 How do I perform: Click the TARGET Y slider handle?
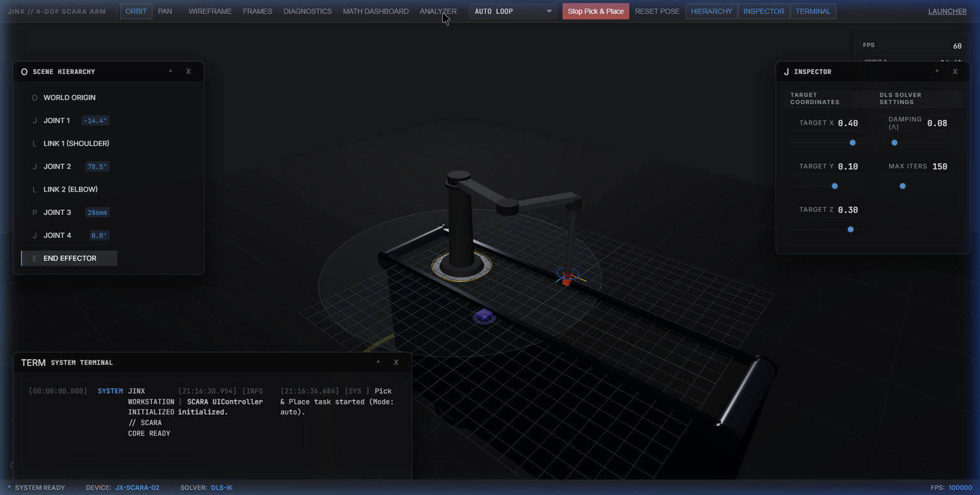(x=835, y=186)
